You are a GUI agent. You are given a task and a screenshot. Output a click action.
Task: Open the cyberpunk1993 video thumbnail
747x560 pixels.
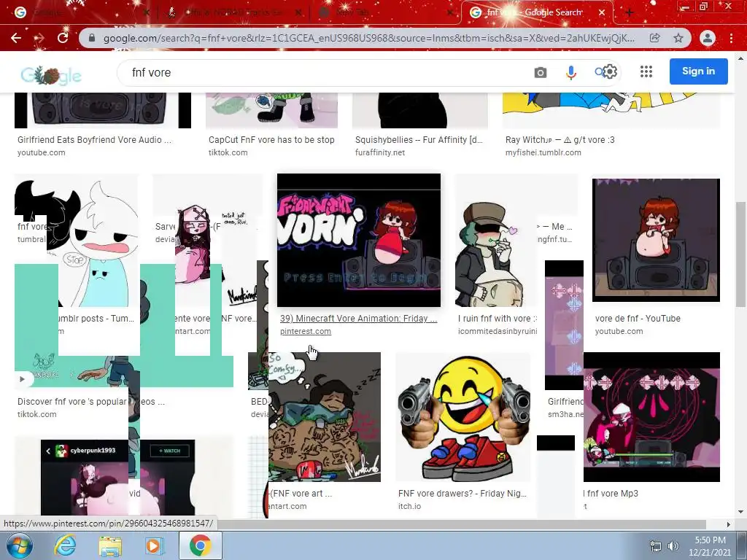(x=117, y=478)
